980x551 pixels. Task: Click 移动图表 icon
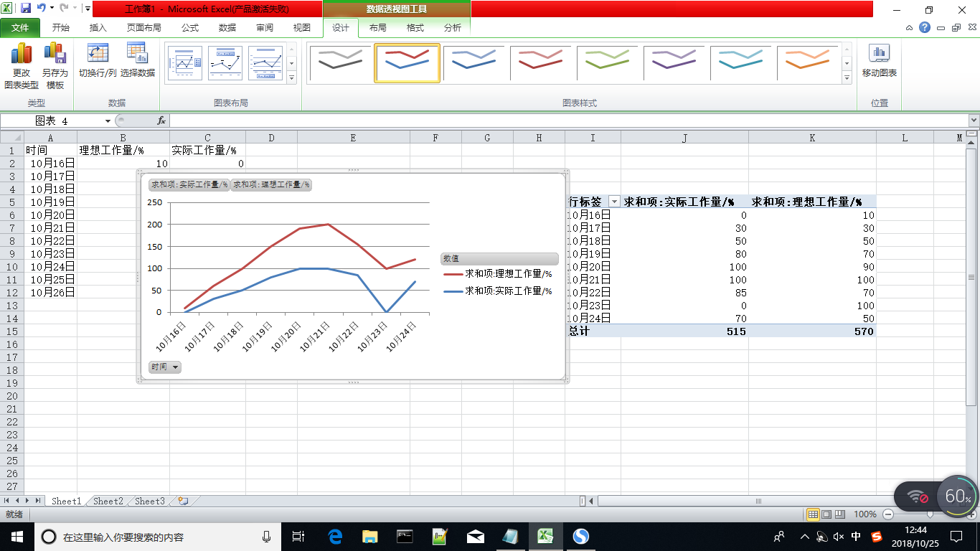[880, 60]
